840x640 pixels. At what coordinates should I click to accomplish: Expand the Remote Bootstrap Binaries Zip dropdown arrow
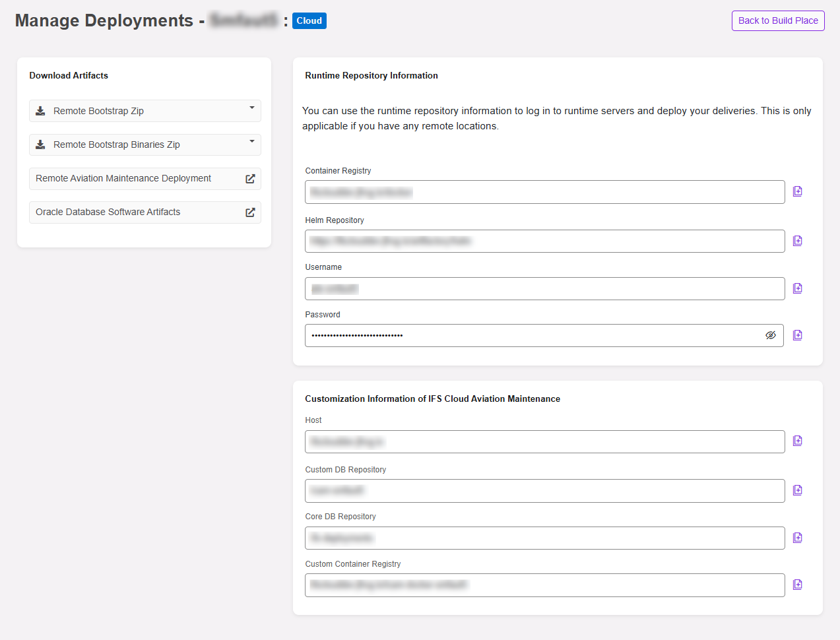point(251,141)
